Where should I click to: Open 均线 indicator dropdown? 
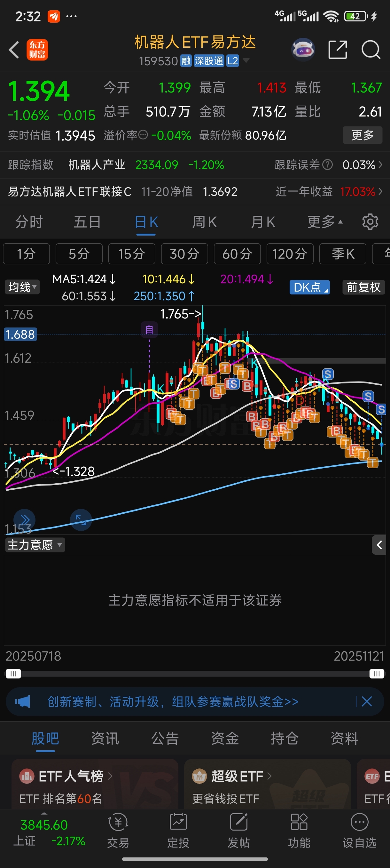coord(22,287)
